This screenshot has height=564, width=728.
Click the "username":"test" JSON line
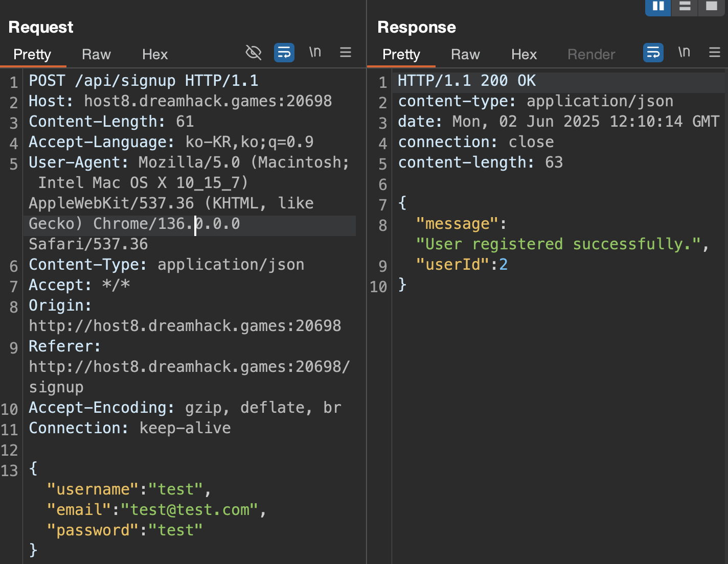[x=129, y=489]
